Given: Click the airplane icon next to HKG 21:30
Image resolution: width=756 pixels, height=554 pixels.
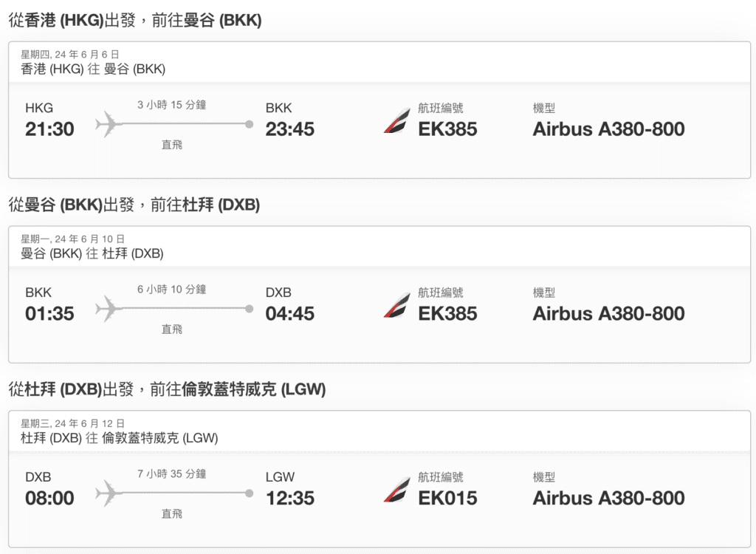Looking at the screenshot, I should click(x=109, y=124).
